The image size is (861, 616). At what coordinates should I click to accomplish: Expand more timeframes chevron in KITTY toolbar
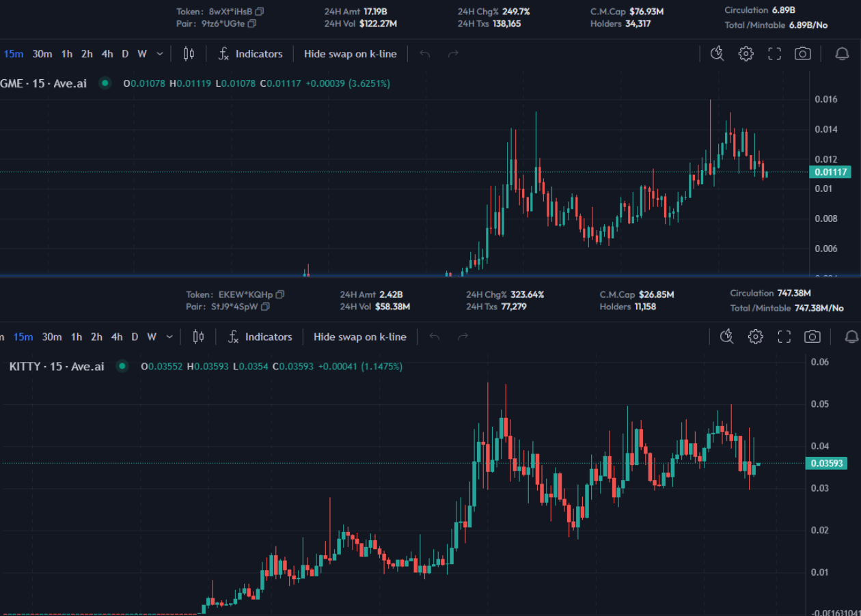click(x=169, y=337)
